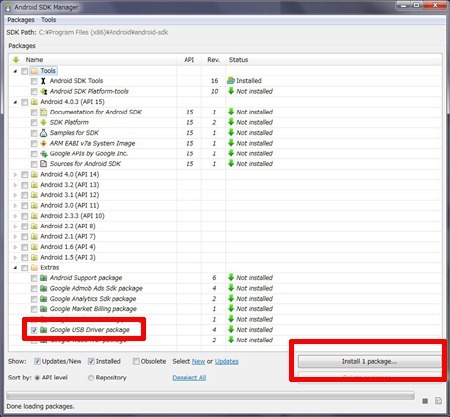Tick the SDK Platform checkbox for API 15
Image resolution: width=450 pixels, height=417 pixels.
pos(34,123)
